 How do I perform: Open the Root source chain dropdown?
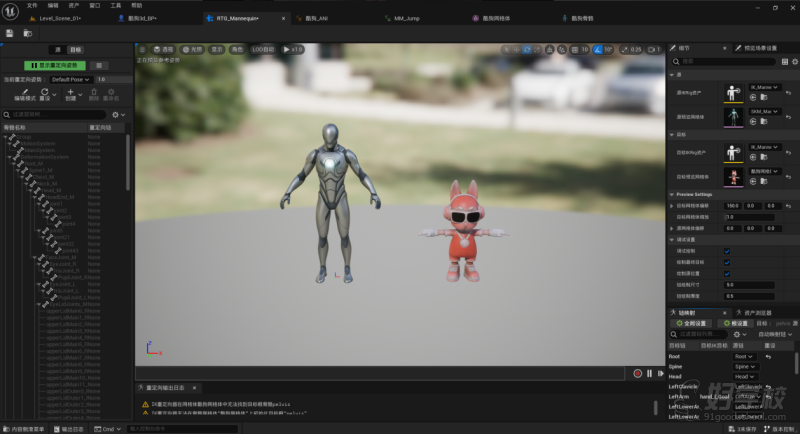coord(744,356)
